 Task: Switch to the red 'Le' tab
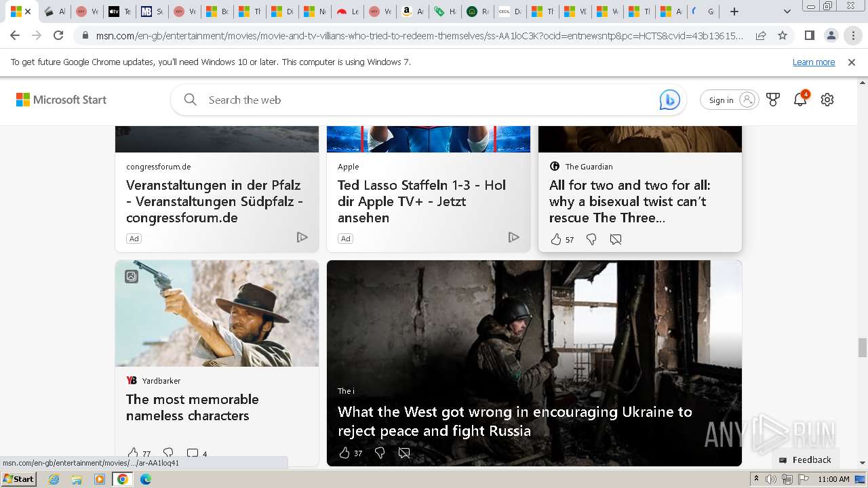(x=347, y=12)
